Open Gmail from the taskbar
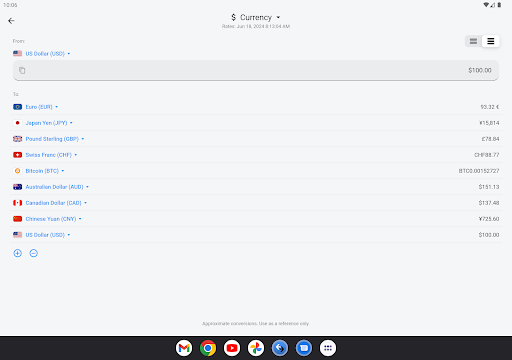Image resolution: width=512 pixels, height=360 pixels. pos(184,348)
